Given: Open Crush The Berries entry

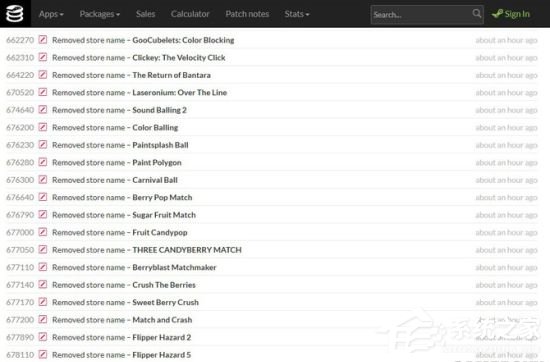Looking at the screenshot, I should (x=164, y=285).
